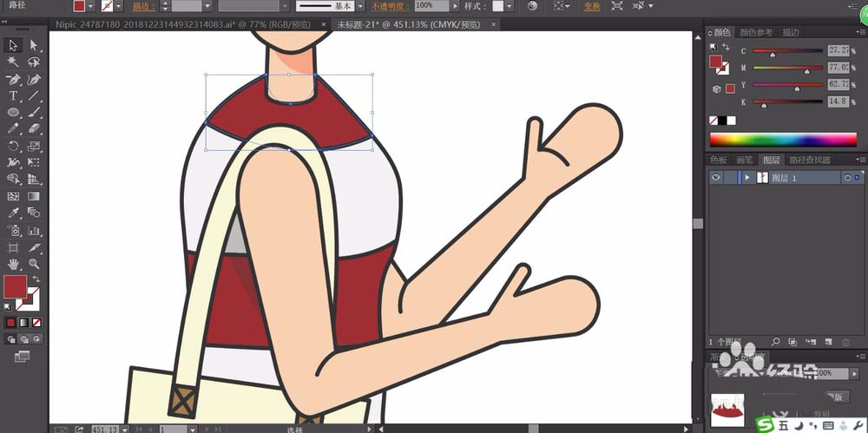Screen dimensions: 868x433
Task: Select the Hand tool
Action: (13, 264)
